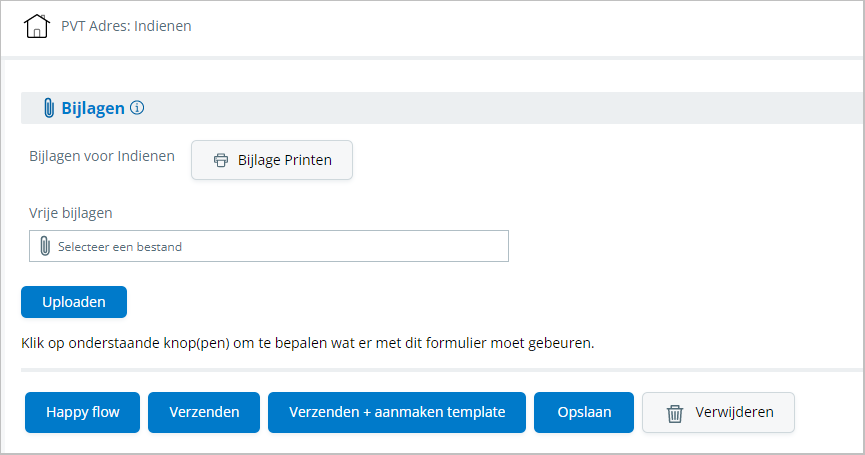Click the home icon in the header
This screenshot has width=865, height=455.
(x=37, y=26)
